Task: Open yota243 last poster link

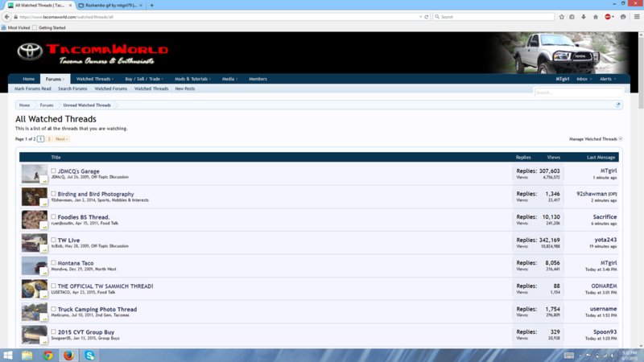Action: [x=605, y=240]
